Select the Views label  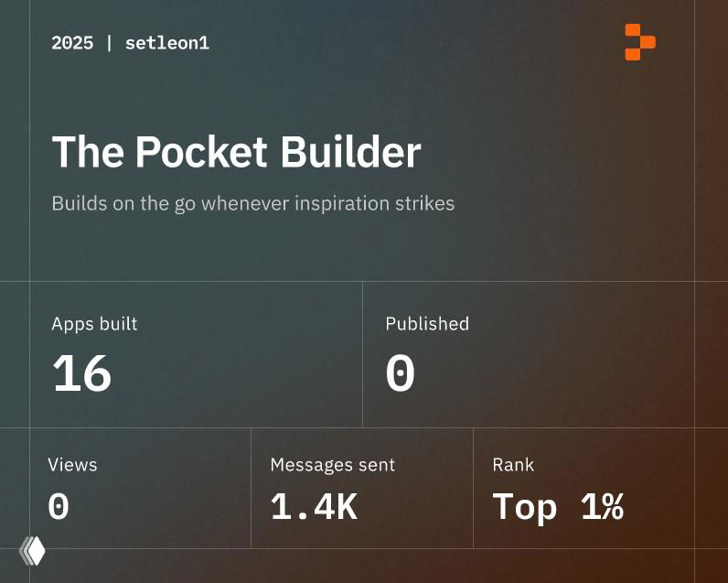tap(72, 464)
